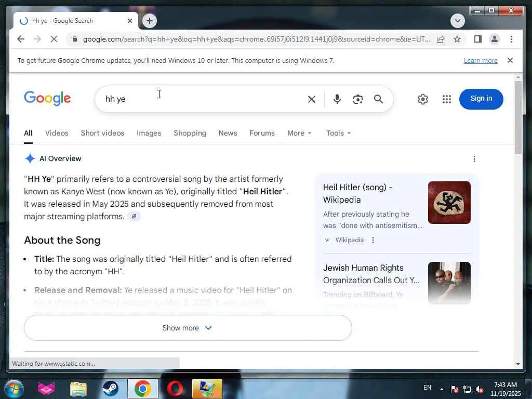Open AI Overview three-dot options
The width and height of the screenshot is (532, 399).
pyautogui.click(x=474, y=159)
